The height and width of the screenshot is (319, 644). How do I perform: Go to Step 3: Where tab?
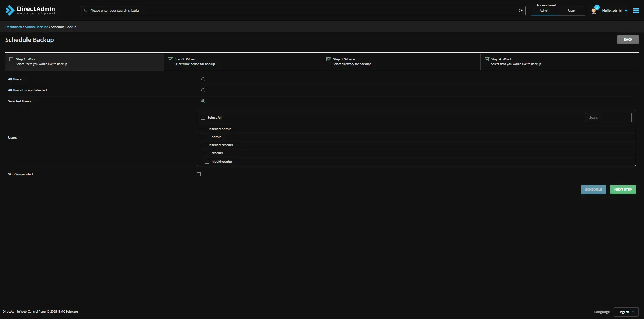tap(401, 62)
